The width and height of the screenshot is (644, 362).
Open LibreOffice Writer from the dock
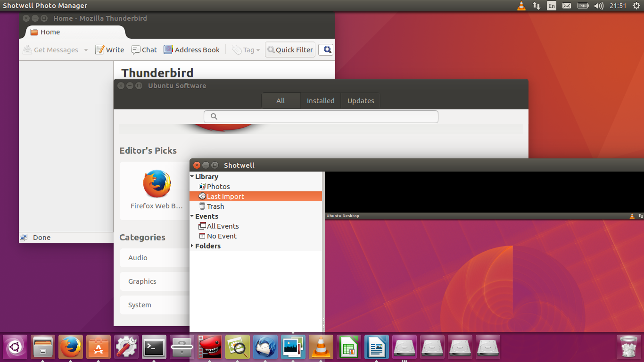pos(377,347)
